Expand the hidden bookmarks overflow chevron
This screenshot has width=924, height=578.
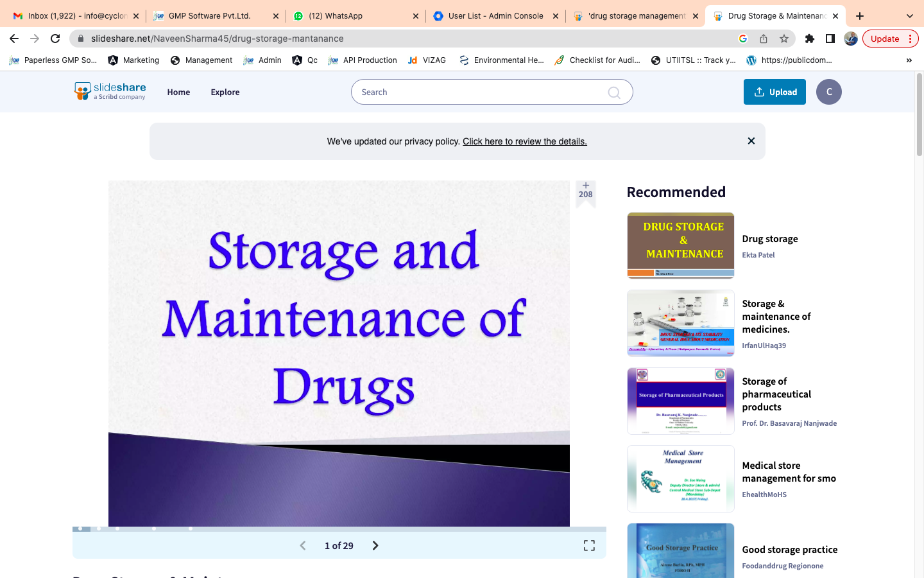click(909, 60)
